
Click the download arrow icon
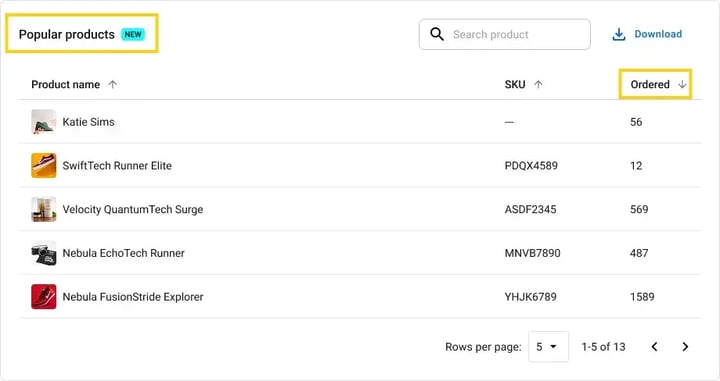619,34
